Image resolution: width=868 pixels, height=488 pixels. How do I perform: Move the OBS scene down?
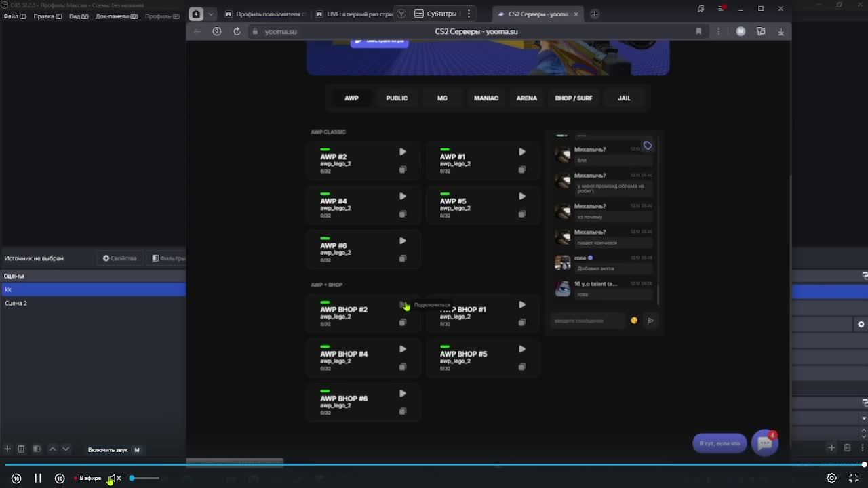66,449
